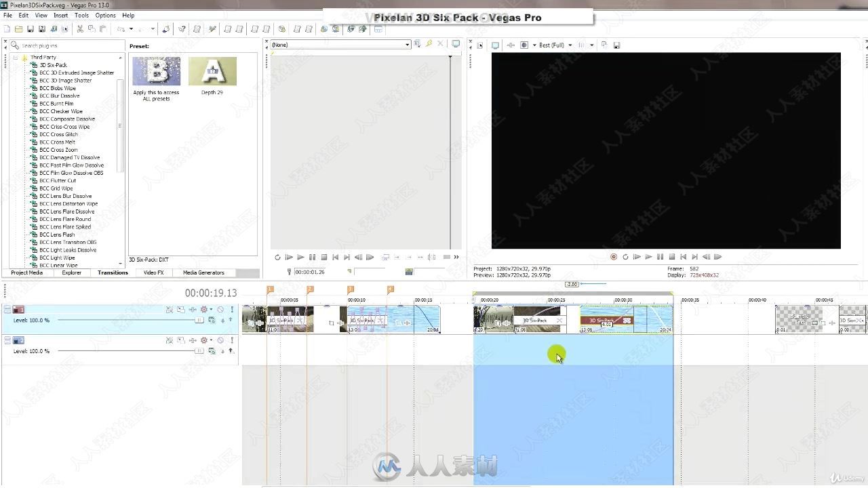
Task: Select BCC Cross Glitch in the plug-in list
Action: pos(58,134)
